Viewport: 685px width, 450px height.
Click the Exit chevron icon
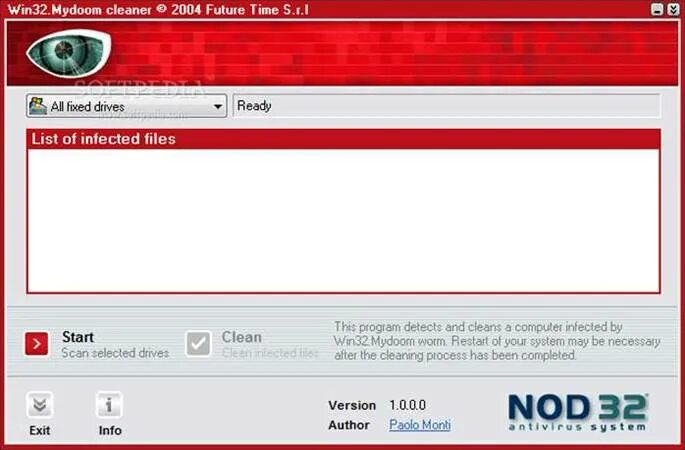(x=40, y=405)
